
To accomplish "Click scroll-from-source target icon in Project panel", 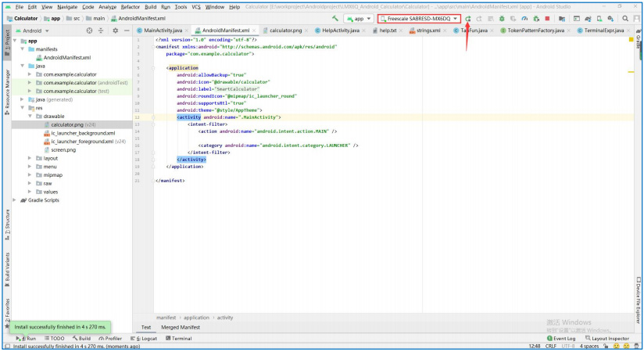I will 89,31.
